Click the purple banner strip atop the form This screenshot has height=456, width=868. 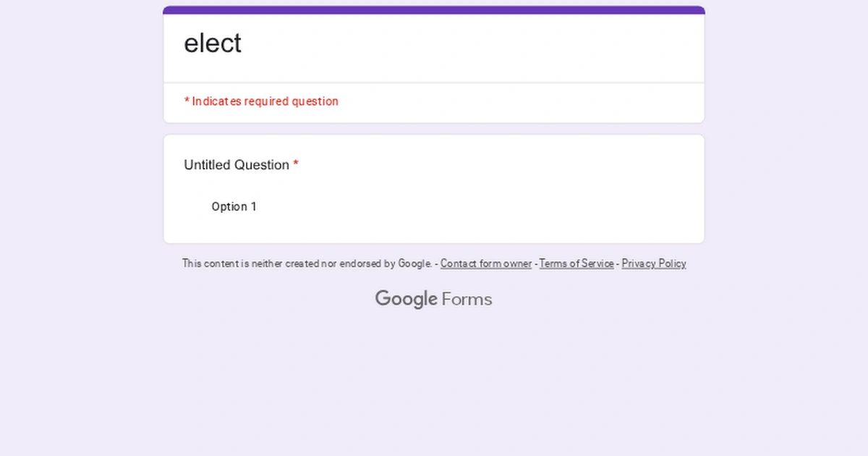click(434, 10)
